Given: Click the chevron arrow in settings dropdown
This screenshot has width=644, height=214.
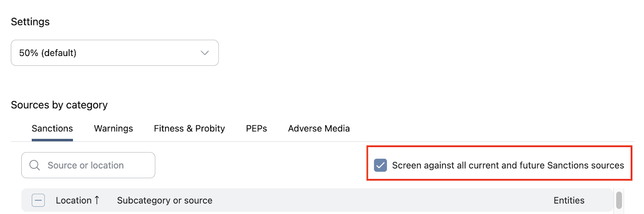Looking at the screenshot, I should 204,53.
